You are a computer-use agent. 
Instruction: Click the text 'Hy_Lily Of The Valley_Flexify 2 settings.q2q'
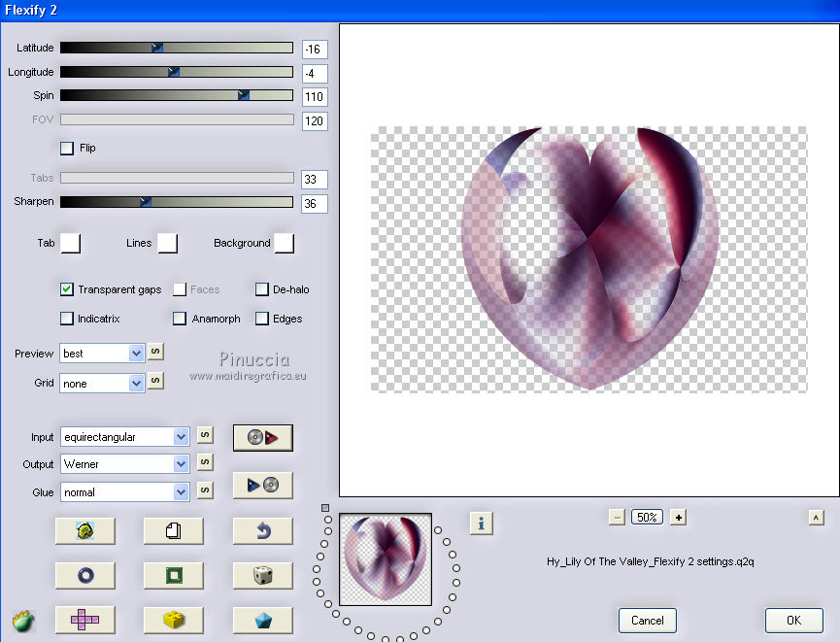pyautogui.click(x=651, y=561)
